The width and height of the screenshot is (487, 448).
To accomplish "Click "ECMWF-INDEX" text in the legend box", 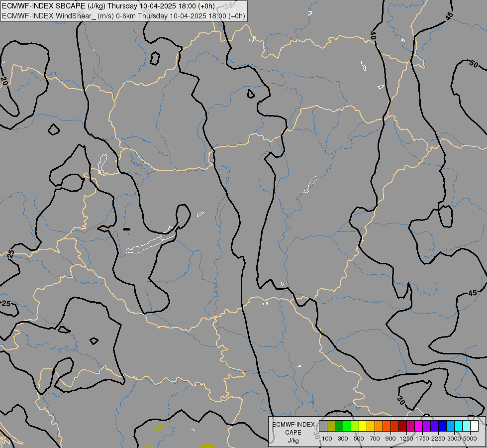I will coord(293,425).
